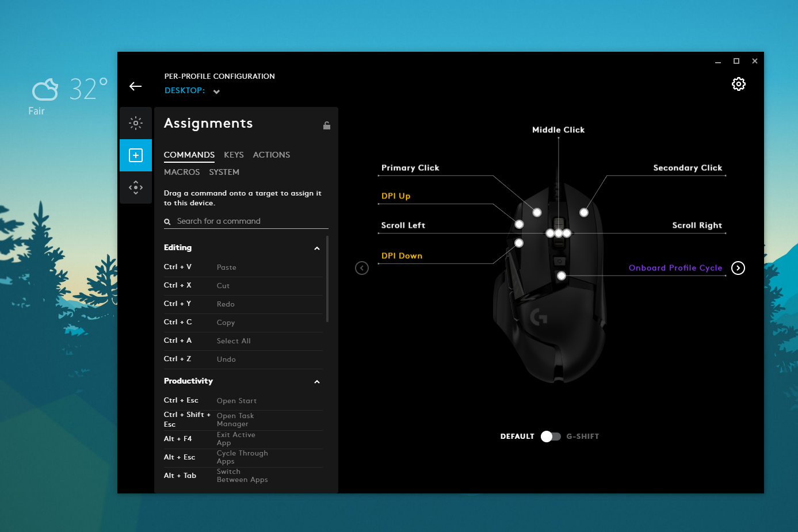This screenshot has width=798, height=532.
Task: Select the Ctrl + A Select All command
Action: 243,341
